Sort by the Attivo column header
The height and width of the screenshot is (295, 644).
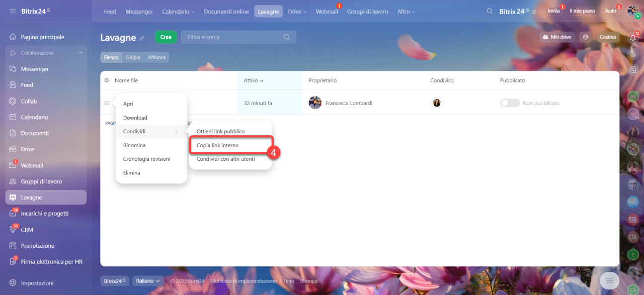(254, 80)
